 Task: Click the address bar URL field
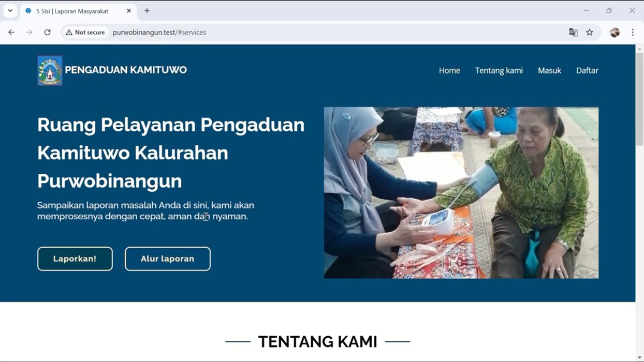[331, 32]
